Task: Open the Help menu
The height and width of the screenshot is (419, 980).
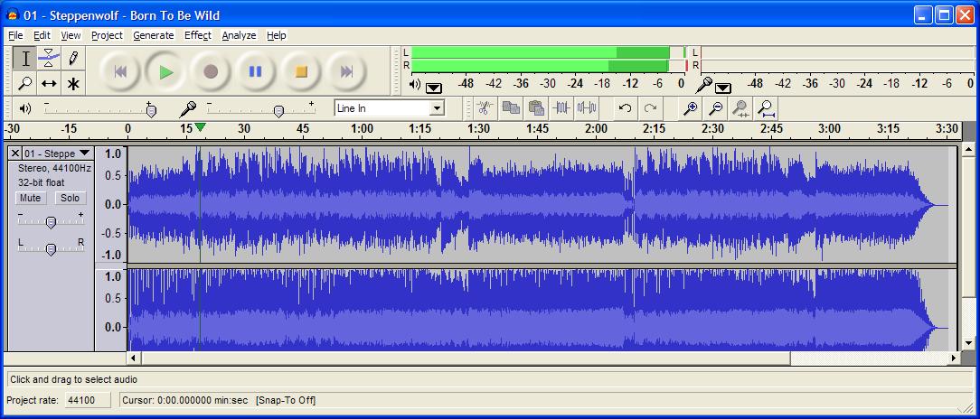Action: (x=277, y=35)
